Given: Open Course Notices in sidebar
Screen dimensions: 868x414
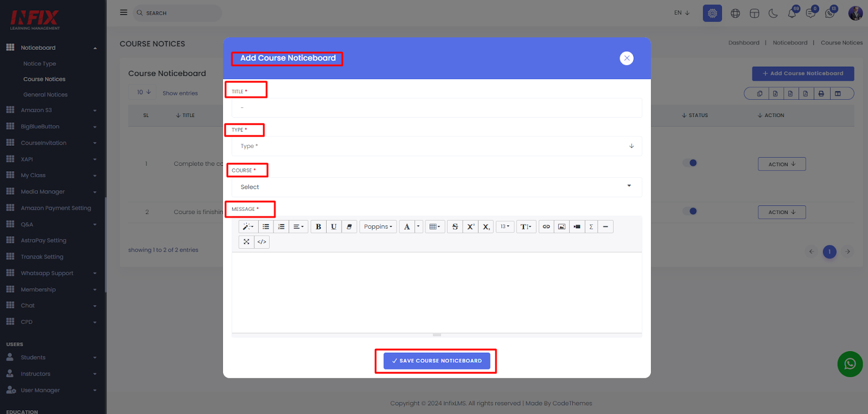Looking at the screenshot, I should pos(44,79).
